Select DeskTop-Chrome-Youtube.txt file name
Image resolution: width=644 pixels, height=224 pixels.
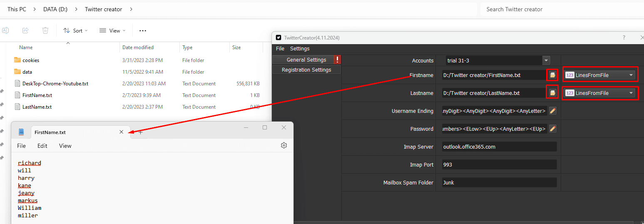pos(55,83)
